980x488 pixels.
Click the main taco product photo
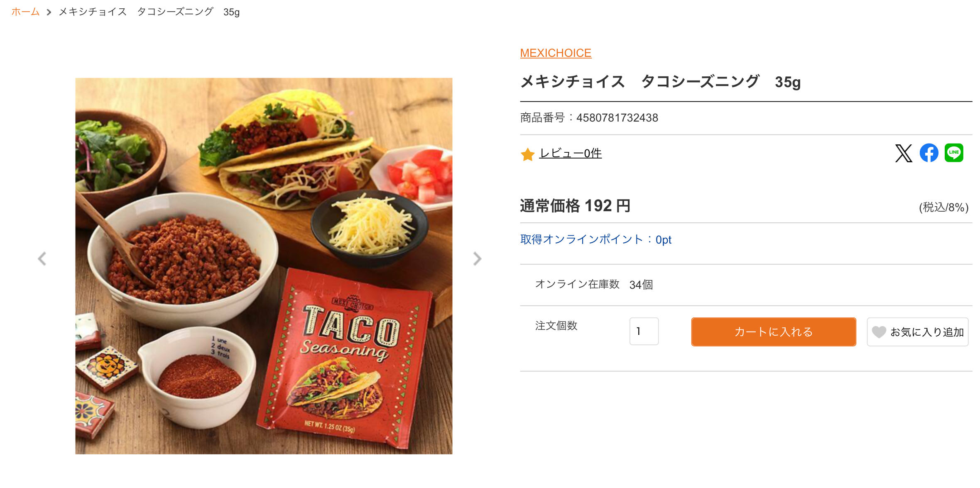(264, 266)
